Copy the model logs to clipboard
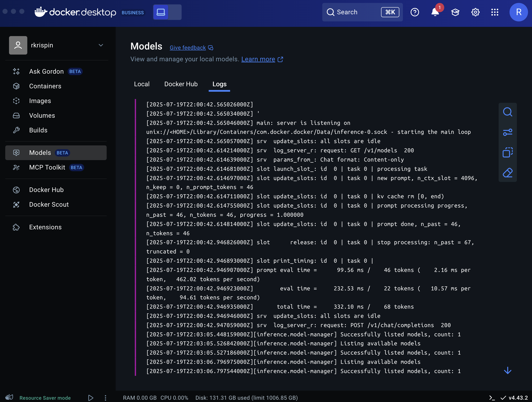 (x=507, y=152)
